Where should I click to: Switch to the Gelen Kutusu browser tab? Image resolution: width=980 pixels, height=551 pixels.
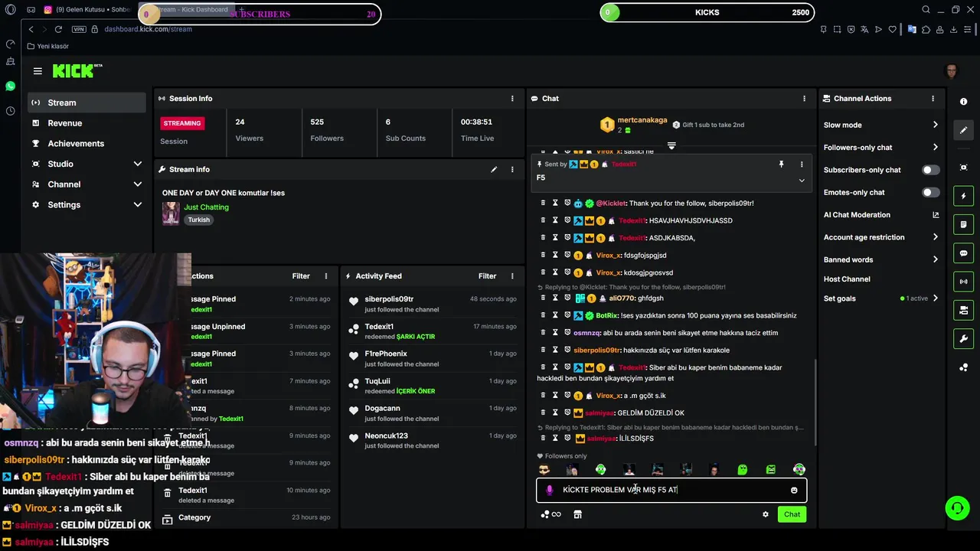point(87,10)
